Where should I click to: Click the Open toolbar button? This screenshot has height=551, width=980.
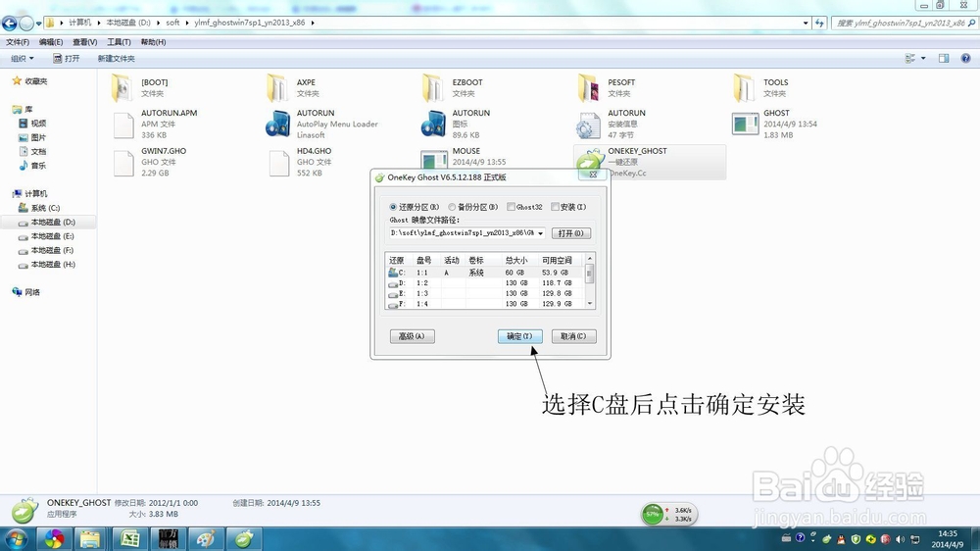tap(67, 58)
